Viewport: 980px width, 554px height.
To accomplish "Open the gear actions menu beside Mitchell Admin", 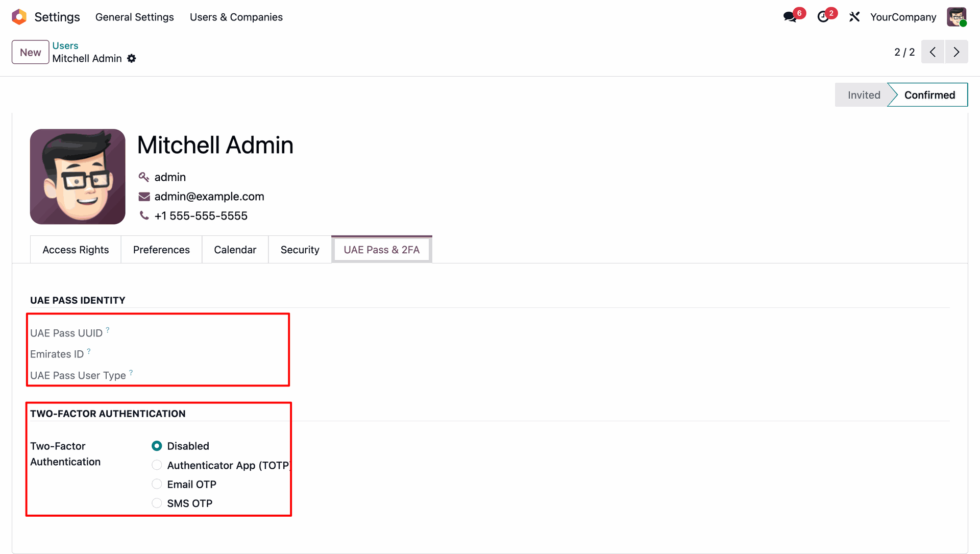I will (x=132, y=59).
